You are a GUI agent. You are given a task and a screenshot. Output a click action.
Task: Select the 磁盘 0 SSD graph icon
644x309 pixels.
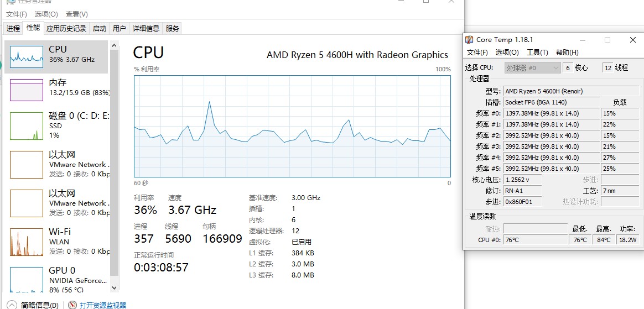point(27,126)
